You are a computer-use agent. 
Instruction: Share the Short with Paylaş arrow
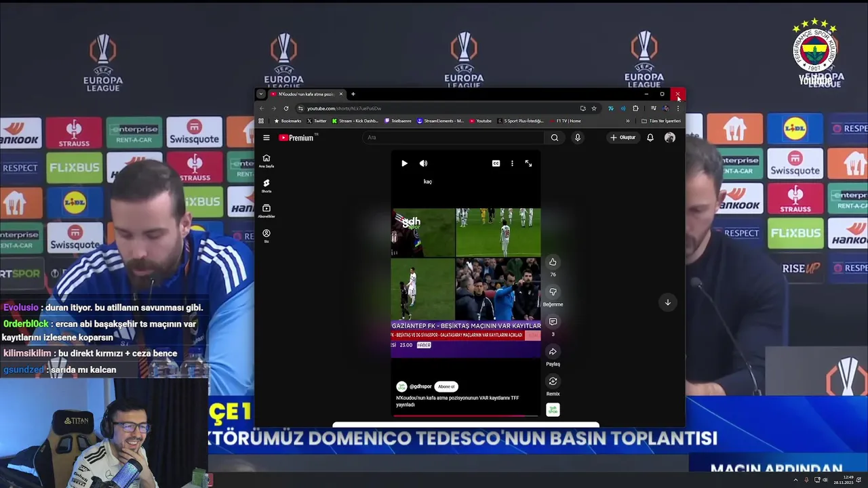pyautogui.click(x=553, y=352)
